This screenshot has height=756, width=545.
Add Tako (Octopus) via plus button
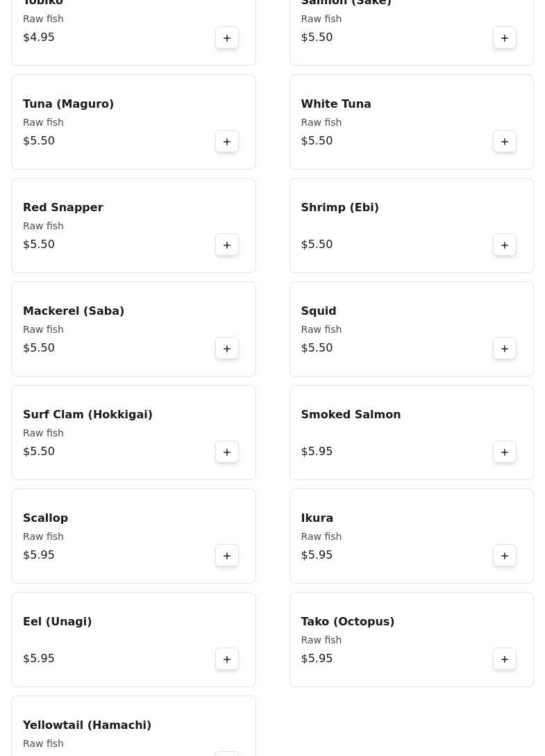click(505, 659)
